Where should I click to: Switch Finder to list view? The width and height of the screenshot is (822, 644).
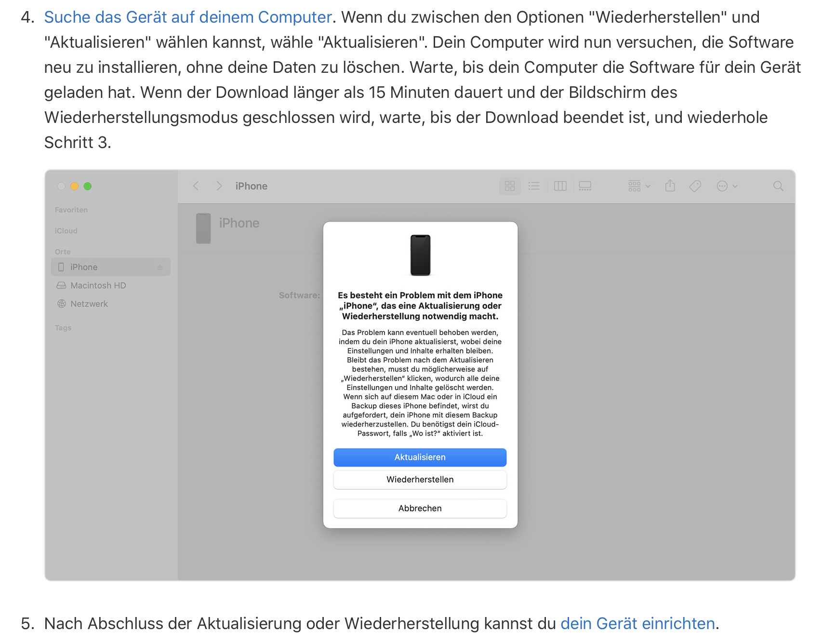click(534, 186)
